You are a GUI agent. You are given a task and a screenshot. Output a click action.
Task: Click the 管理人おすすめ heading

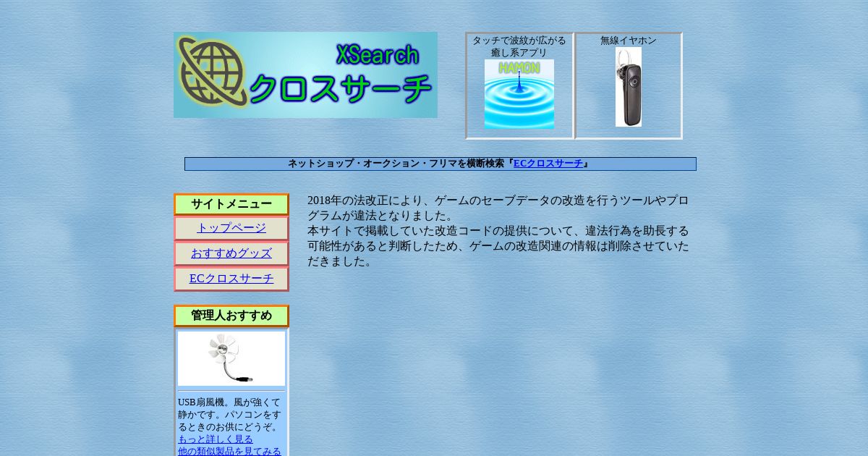coord(231,316)
